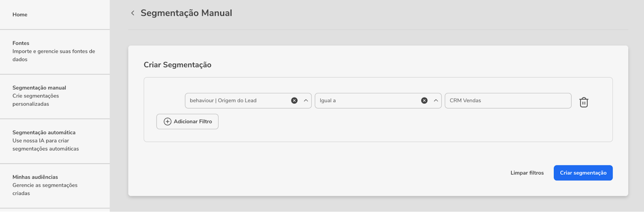Clear the 'behaviour | Origem do Lead' selection

pyautogui.click(x=294, y=101)
